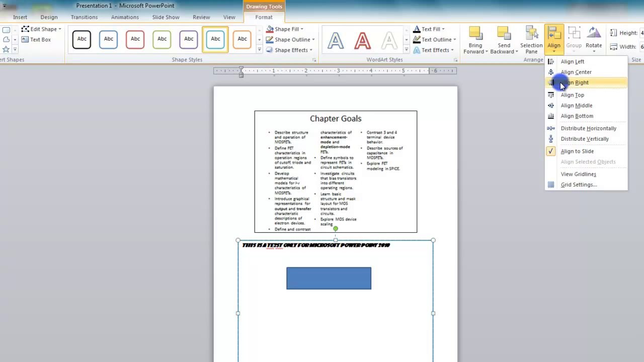Switch to the Review tab

coord(201,17)
